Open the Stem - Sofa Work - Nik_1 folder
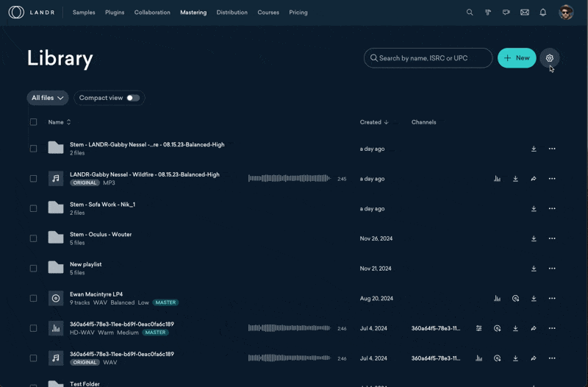This screenshot has width=588, height=387. click(x=102, y=205)
